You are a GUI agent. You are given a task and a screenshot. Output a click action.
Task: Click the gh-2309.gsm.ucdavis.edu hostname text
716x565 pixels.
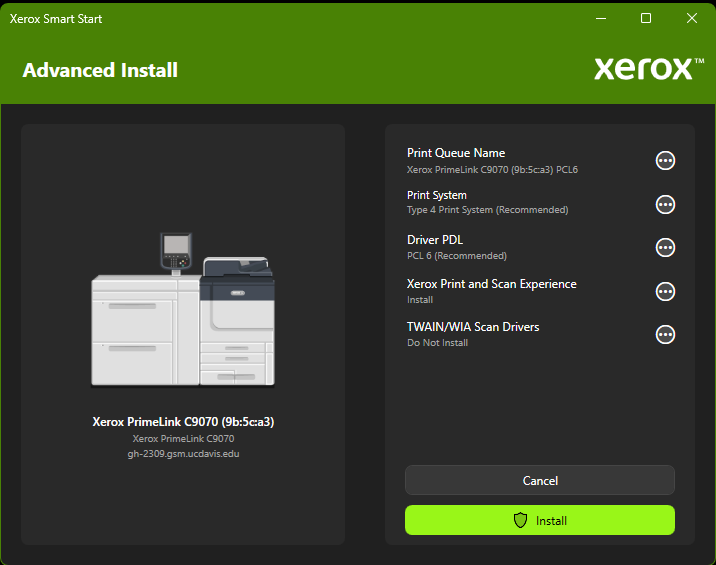(183, 453)
